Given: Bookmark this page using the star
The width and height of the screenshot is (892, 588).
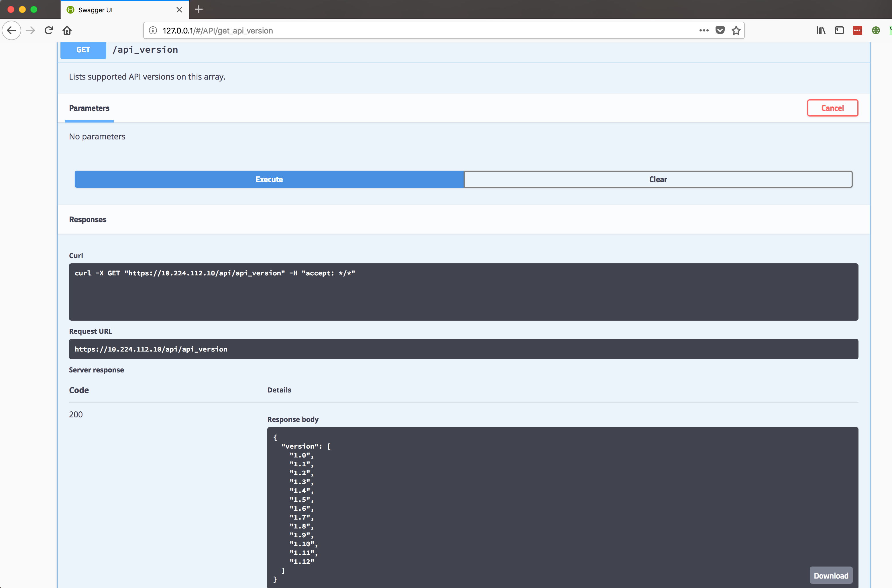Looking at the screenshot, I should click(736, 30).
